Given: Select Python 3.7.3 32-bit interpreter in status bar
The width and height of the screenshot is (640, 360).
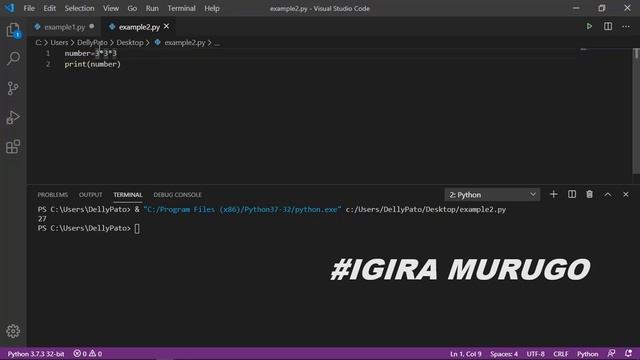Looking at the screenshot, I should 36,353.
